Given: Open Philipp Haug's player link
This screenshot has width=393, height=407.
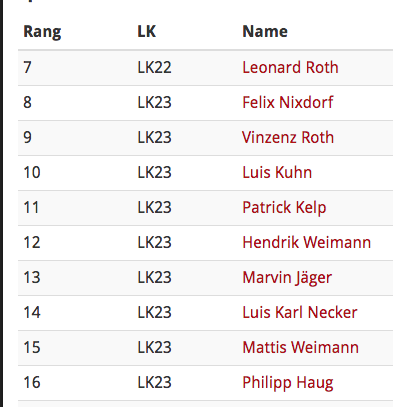Looking at the screenshot, I should click(x=288, y=383).
